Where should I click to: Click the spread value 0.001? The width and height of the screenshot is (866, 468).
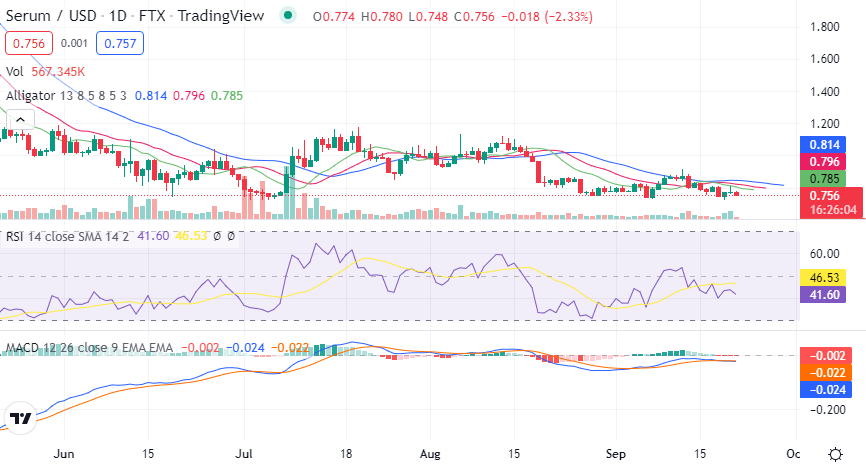[74, 43]
